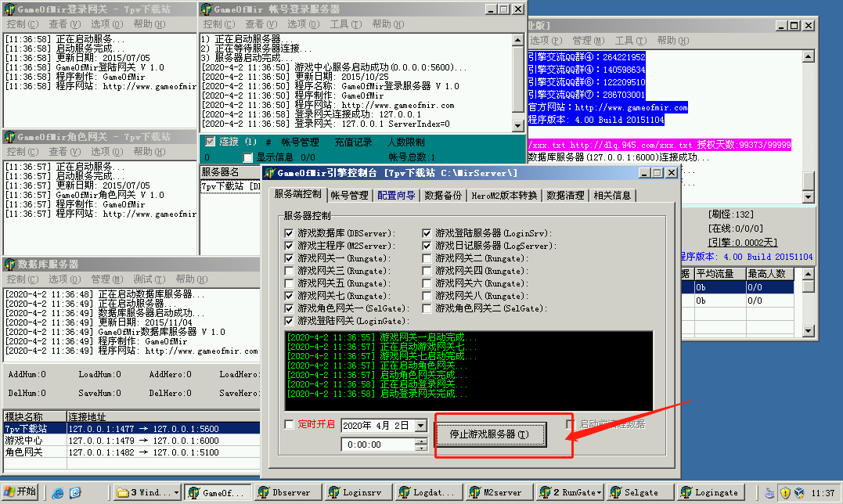Switch to M2server taskbar button
The image size is (843, 504).
[501, 492]
